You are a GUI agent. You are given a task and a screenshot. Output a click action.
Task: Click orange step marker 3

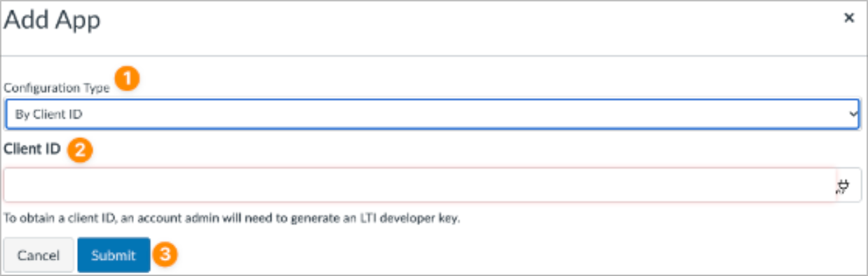tap(164, 255)
